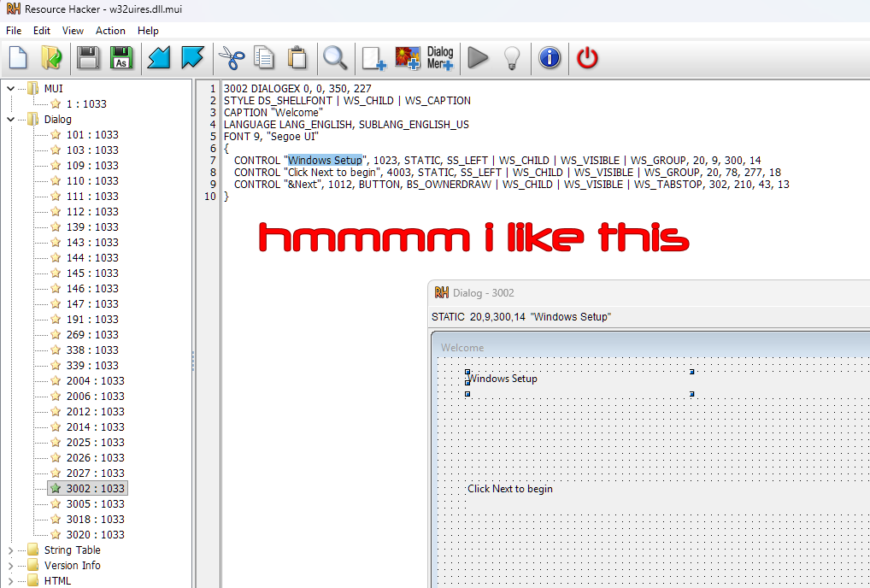Select dialog resource 139 : 1033
Screen dimensions: 870x588
pos(92,226)
